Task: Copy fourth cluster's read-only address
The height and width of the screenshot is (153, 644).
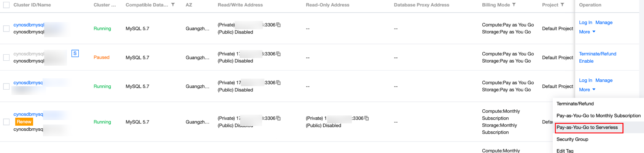Action: pyautogui.click(x=367, y=118)
